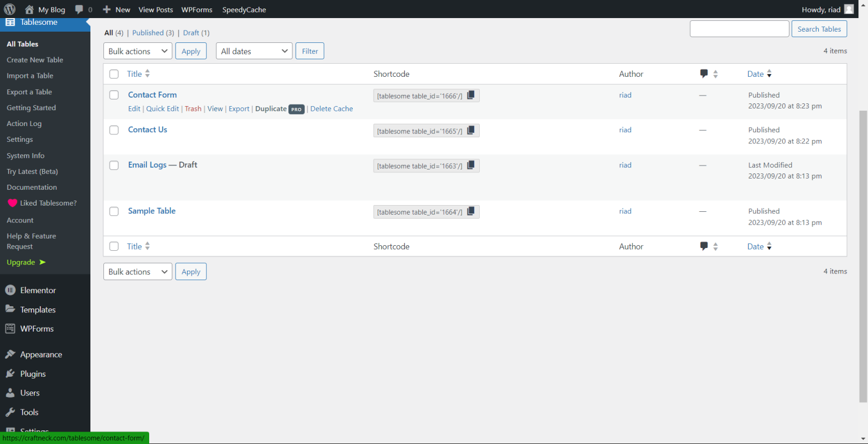Select all tables with the header checkbox
Screen dimensions: 868x444
tap(114, 74)
